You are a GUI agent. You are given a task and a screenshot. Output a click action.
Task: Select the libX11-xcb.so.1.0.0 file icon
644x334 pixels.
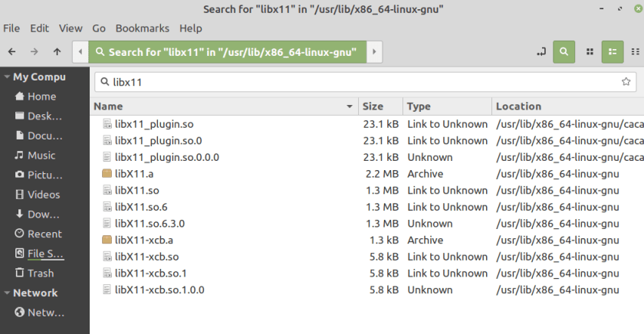click(x=107, y=290)
